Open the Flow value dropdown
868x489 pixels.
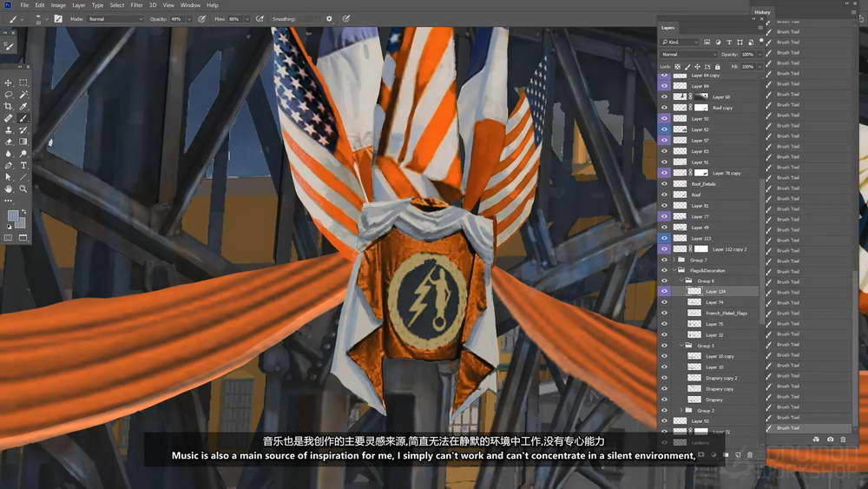pos(247,19)
